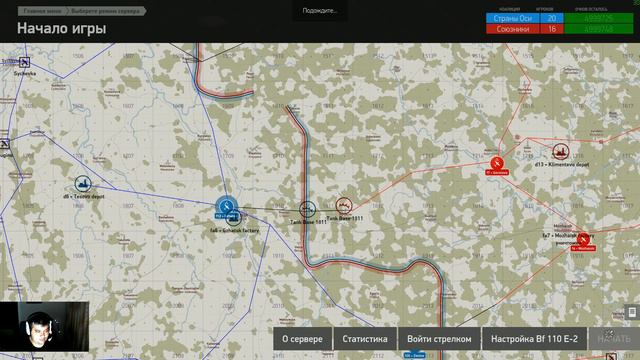
Task: Click Войти стрелком to join as gunner
Action: [439, 339]
